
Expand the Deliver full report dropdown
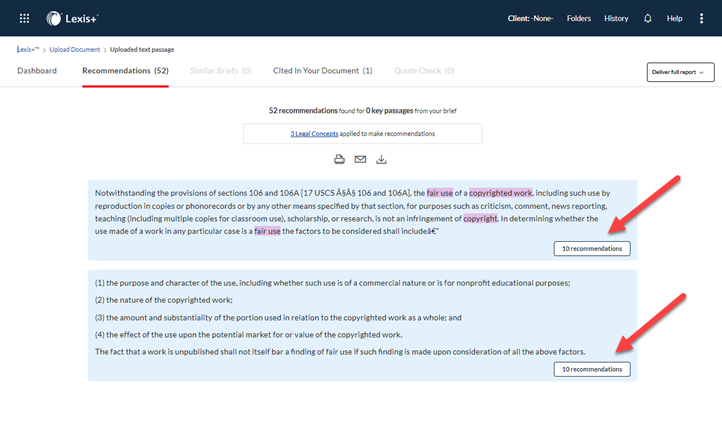point(681,72)
